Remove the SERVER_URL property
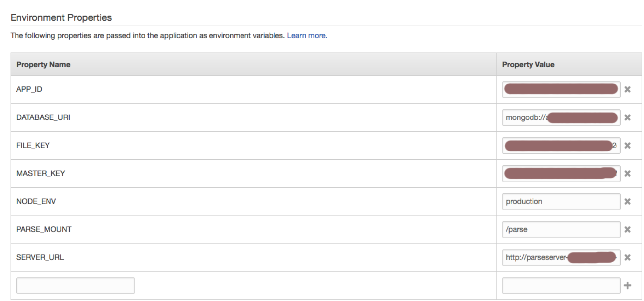The image size is (644, 301). [x=627, y=258]
